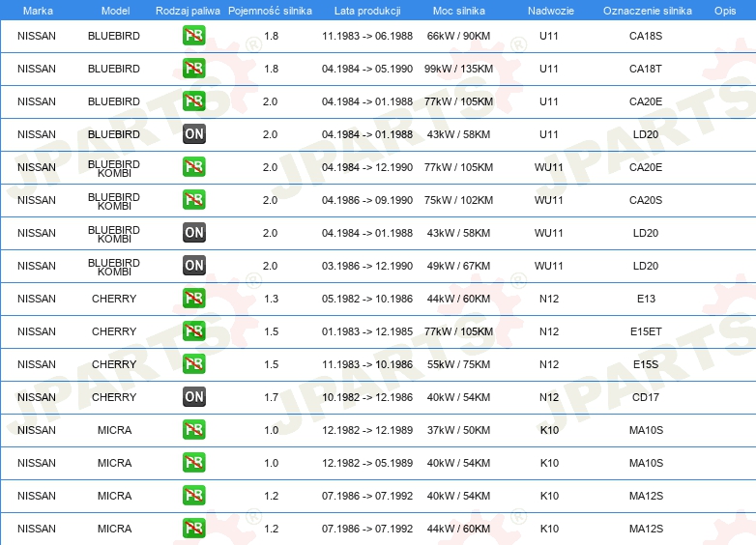The width and height of the screenshot is (756, 545).
Task: Click the WU11 body code in the CA20S row
Action: (x=549, y=200)
